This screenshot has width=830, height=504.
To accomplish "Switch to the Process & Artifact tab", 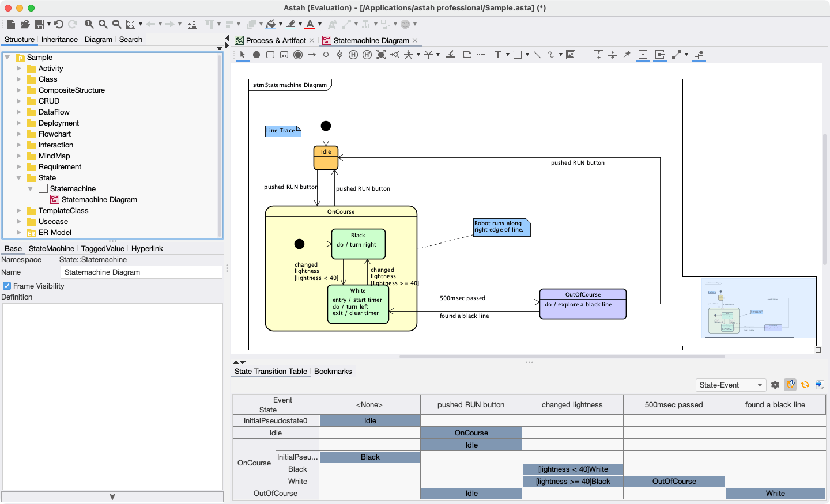I will coord(276,40).
